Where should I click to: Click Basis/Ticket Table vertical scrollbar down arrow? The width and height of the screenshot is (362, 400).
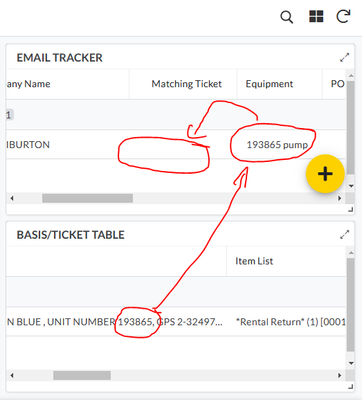click(351, 363)
